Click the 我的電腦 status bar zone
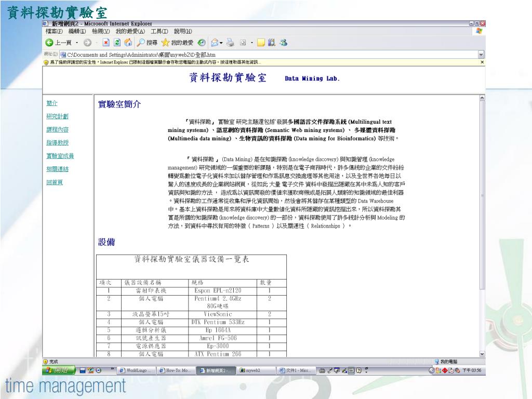 (x=446, y=362)
